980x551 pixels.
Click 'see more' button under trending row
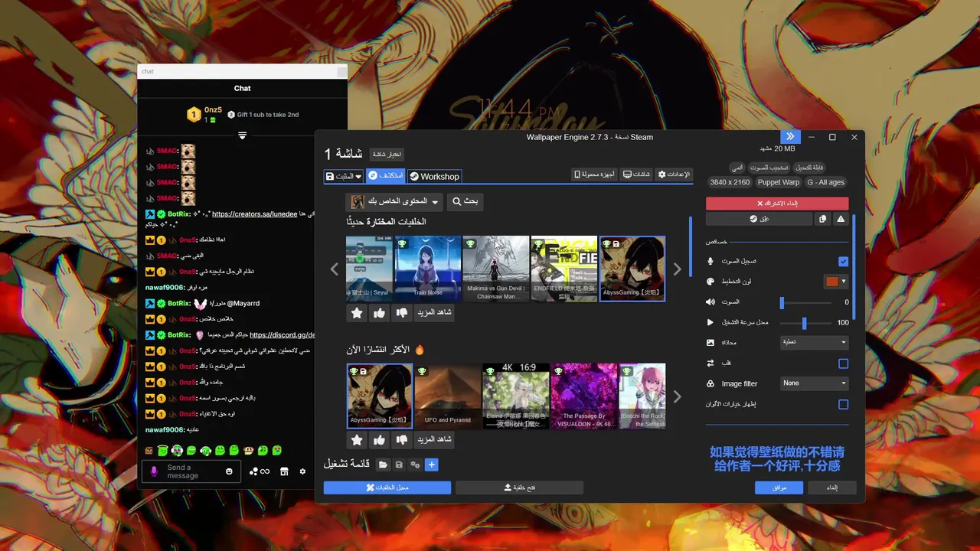(434, 440)
